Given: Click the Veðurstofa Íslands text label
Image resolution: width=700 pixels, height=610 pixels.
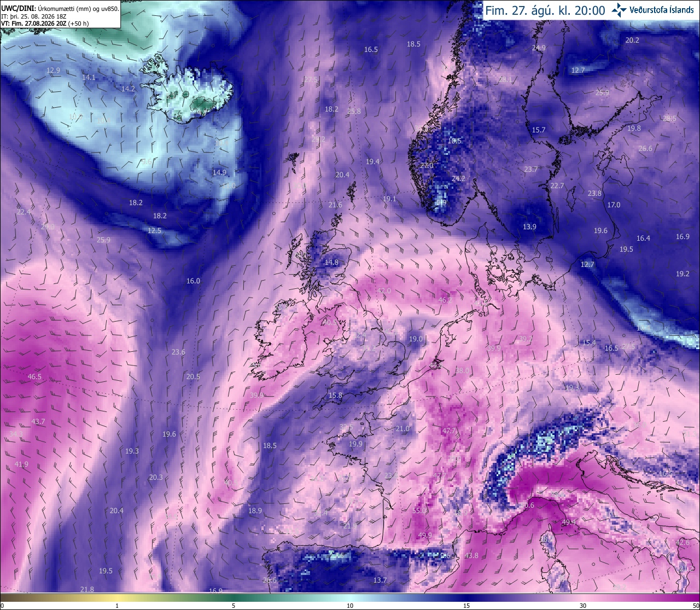Looking at the screenshot, I should click(662, 10).
